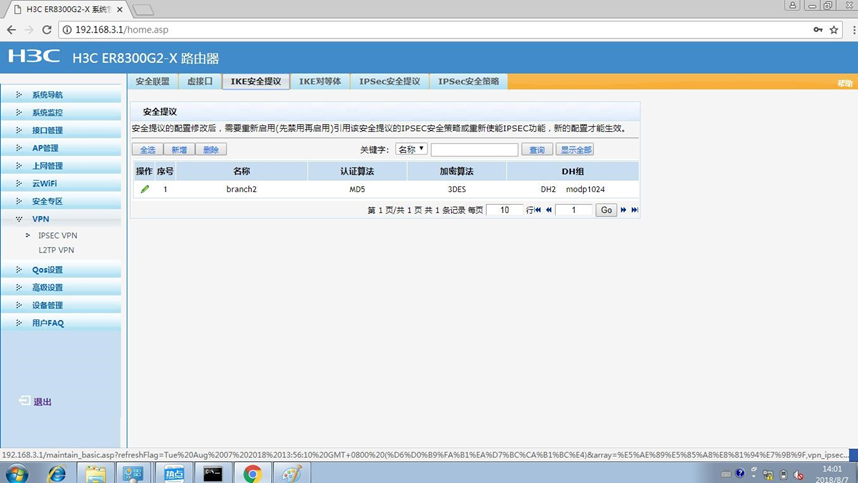Go to first page arrow icon
858x483 pixels.
pos(538,210)
